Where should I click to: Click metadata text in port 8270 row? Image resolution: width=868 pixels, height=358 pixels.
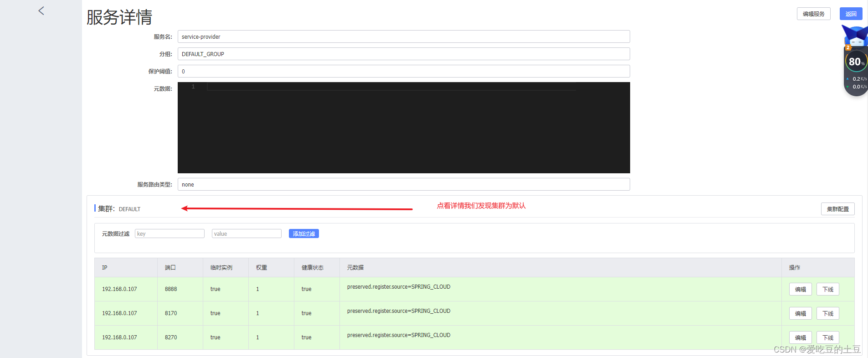[399, 335]
